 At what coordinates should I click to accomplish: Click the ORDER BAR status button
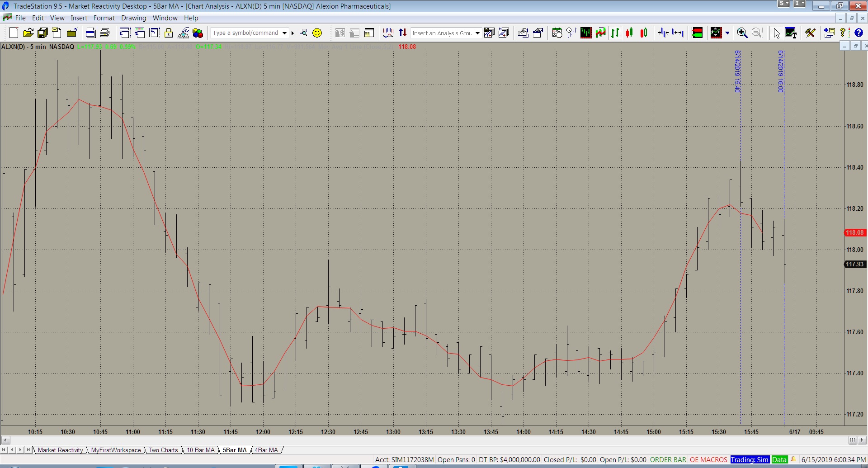click(x=668, y=459)
